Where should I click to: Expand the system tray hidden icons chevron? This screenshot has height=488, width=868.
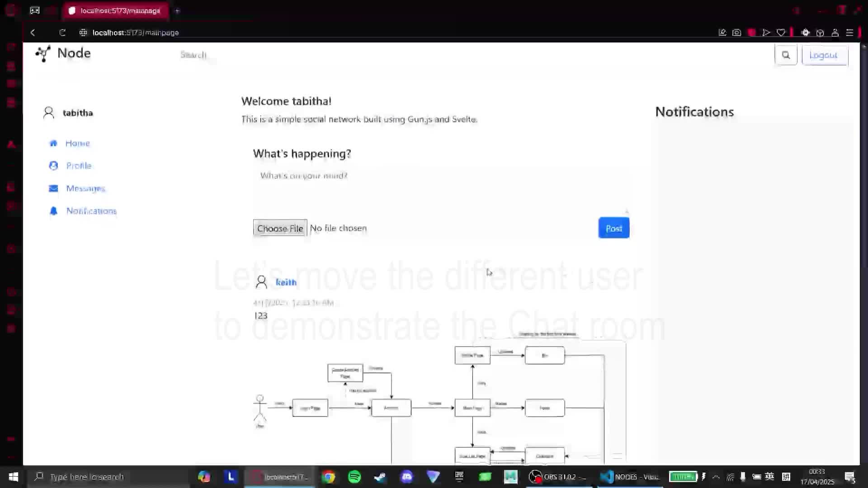point(716,477)
